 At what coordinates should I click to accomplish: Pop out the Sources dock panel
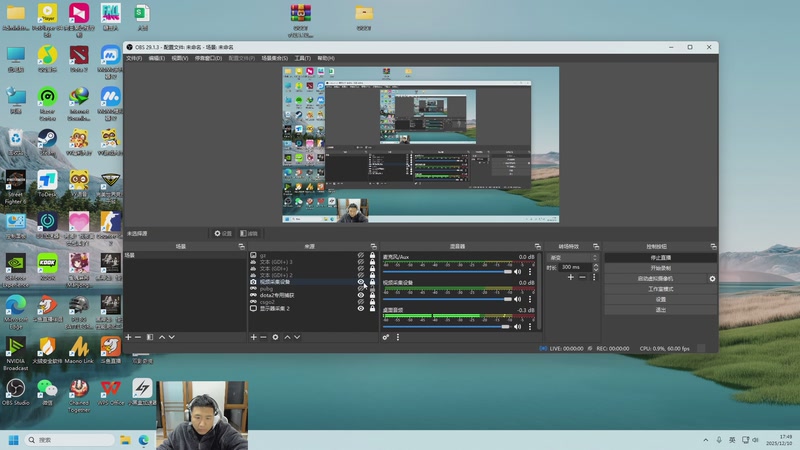pyautogui.click(x=373, y=246)
